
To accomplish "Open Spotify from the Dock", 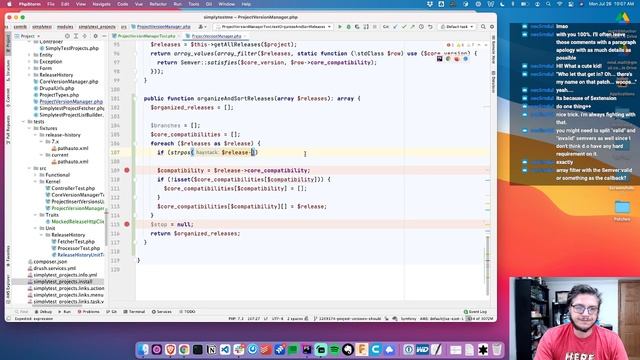I will (334, 349).
